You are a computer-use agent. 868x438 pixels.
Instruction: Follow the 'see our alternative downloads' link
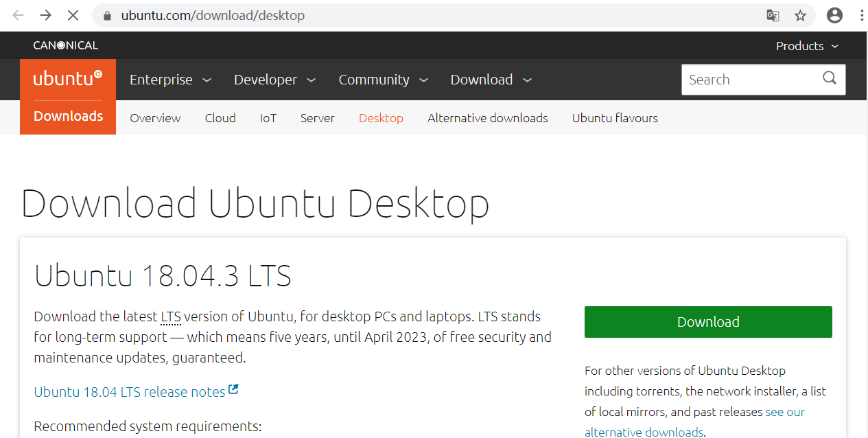point(694,422)
